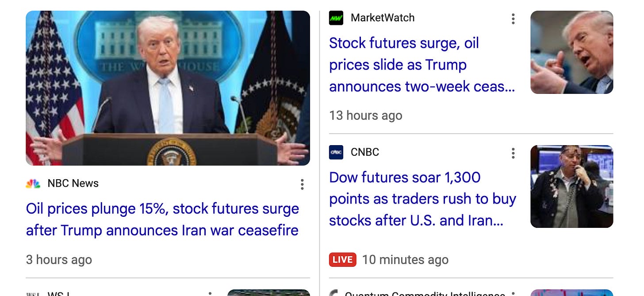The image size is (644, 296).
Task: Click the WSJ logo at bottom left
Action: click(34, 293)
